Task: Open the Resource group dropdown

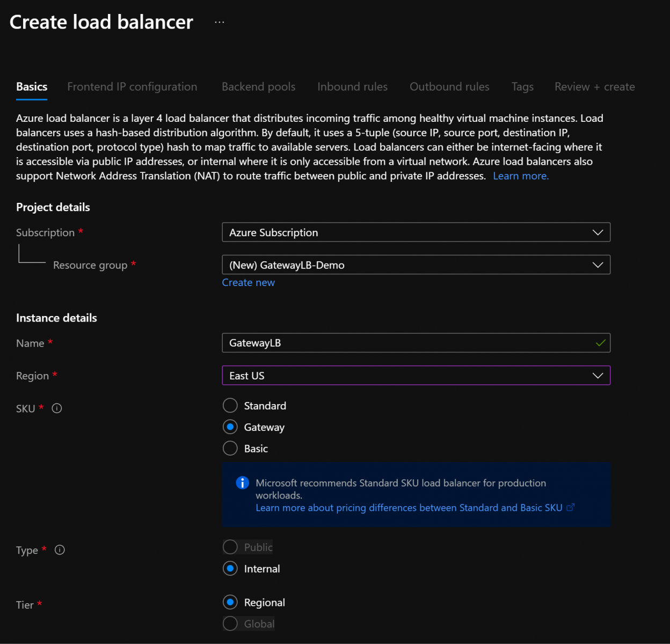Action: click(x=416, y=265)
